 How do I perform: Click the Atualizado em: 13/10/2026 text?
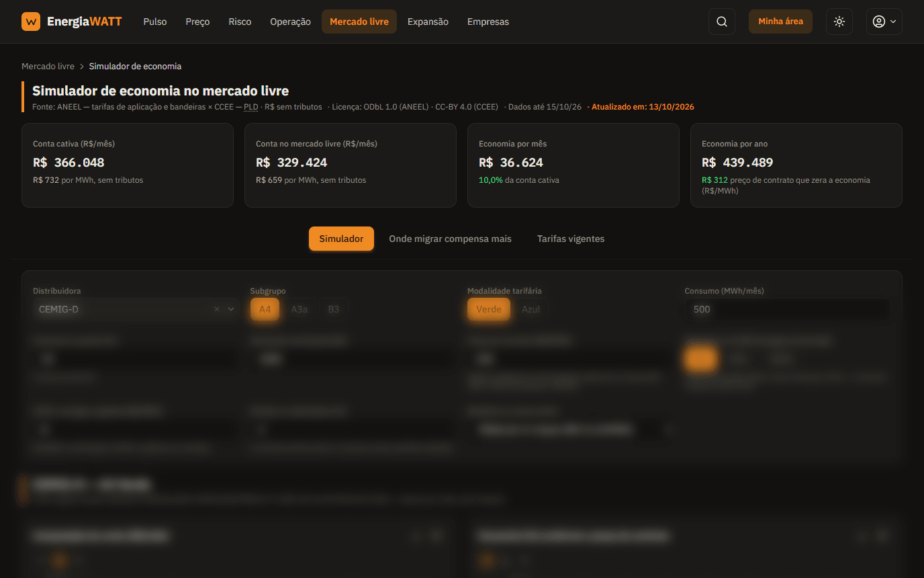643,107
